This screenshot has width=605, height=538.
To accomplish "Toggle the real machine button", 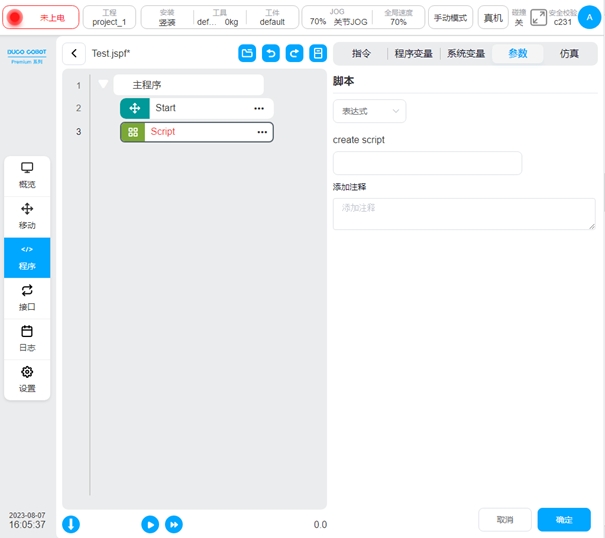I will point(493,17).
